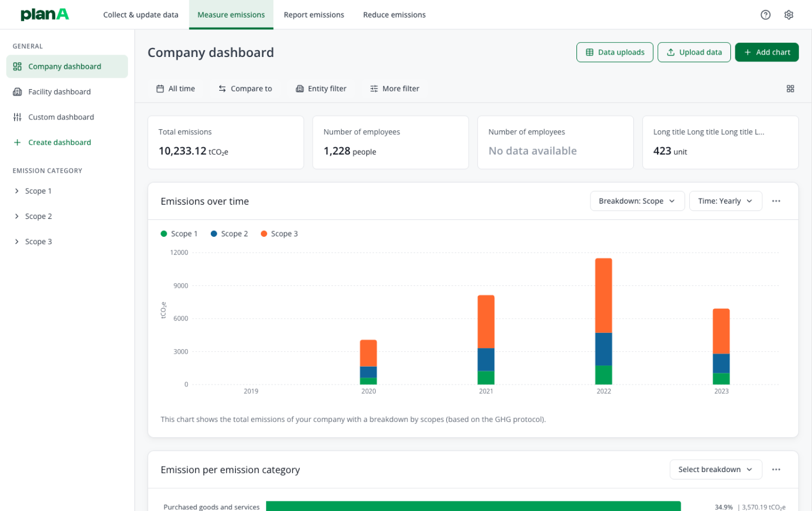This screenshot has width=812, height=511.
Task: Click the Upload data button
Action: (694, 52)
